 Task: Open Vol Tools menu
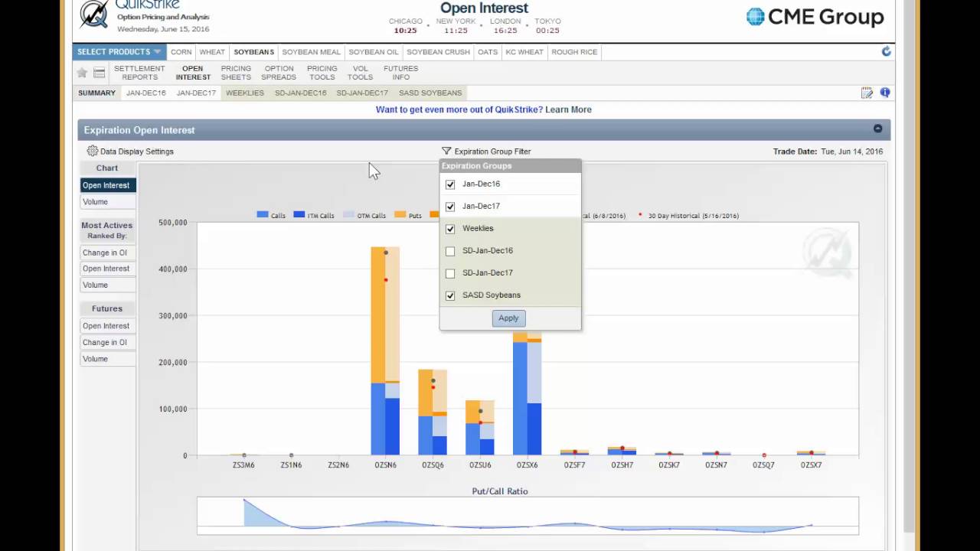360,73
